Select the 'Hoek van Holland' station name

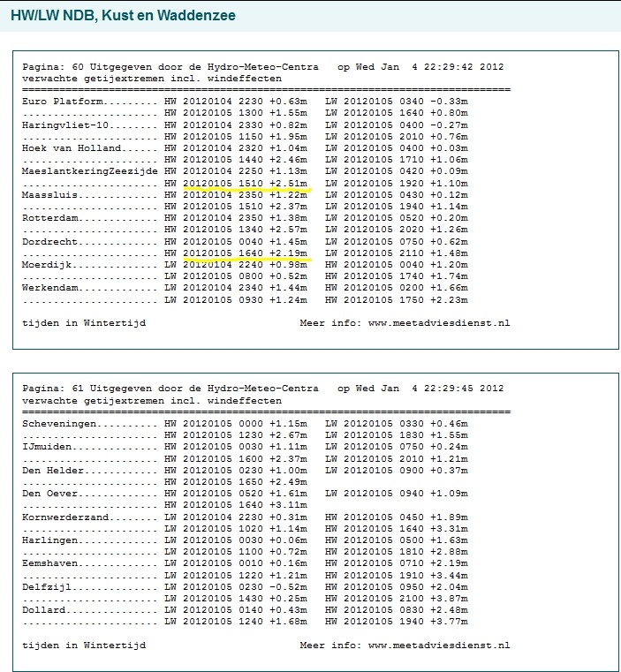pyautogui.click(x=72, y=148)
